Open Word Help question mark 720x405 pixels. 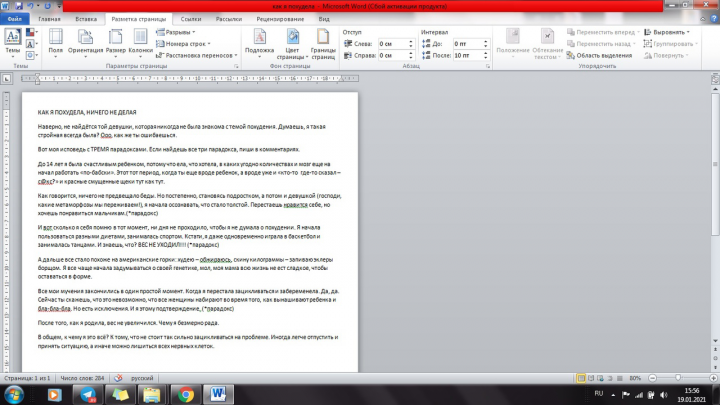714,19
